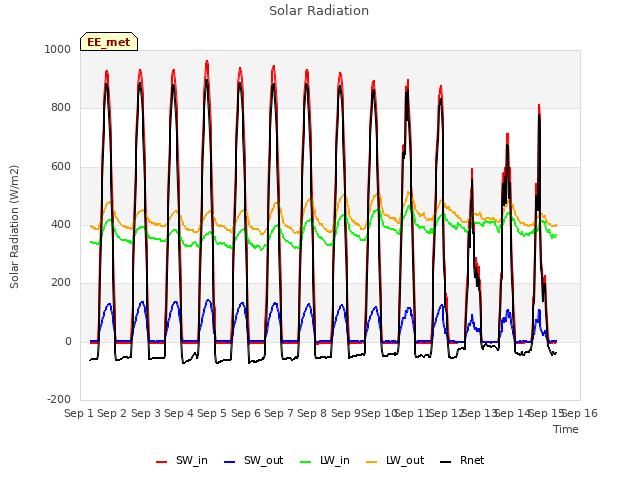Click the y-axis title Solar Radiation (W/m2)
The image size is (640, 480).
[x=14, y=227]
